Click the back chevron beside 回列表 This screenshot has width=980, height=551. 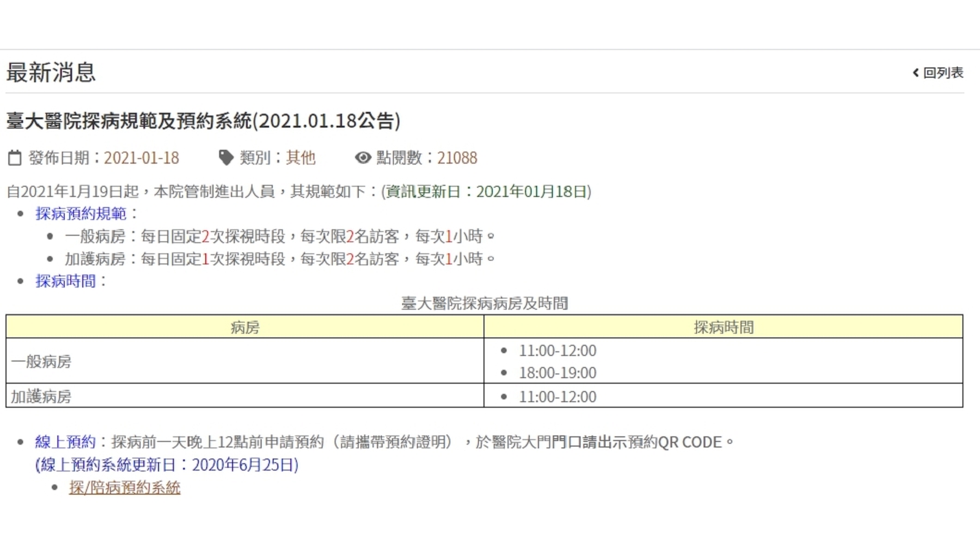pos(915,72)
